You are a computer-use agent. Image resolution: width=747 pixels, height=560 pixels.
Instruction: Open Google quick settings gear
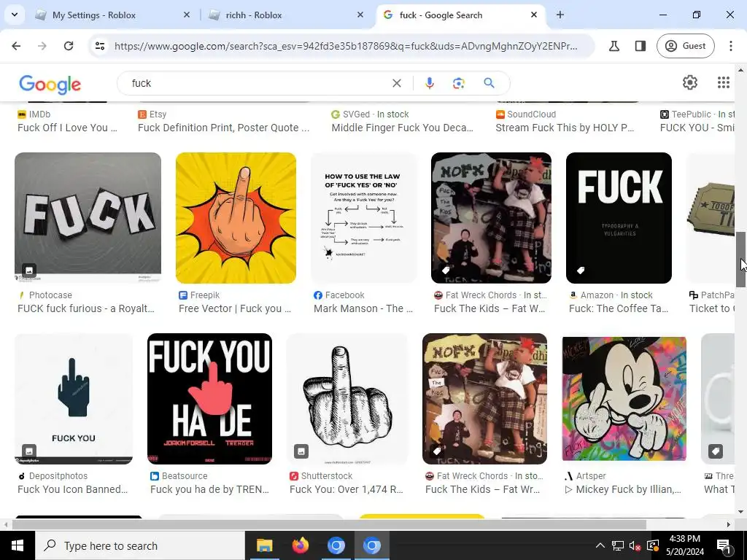point(690,82)
